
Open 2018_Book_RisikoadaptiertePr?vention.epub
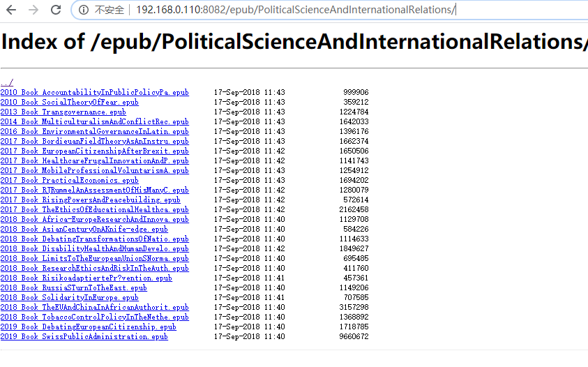[86, 278]
